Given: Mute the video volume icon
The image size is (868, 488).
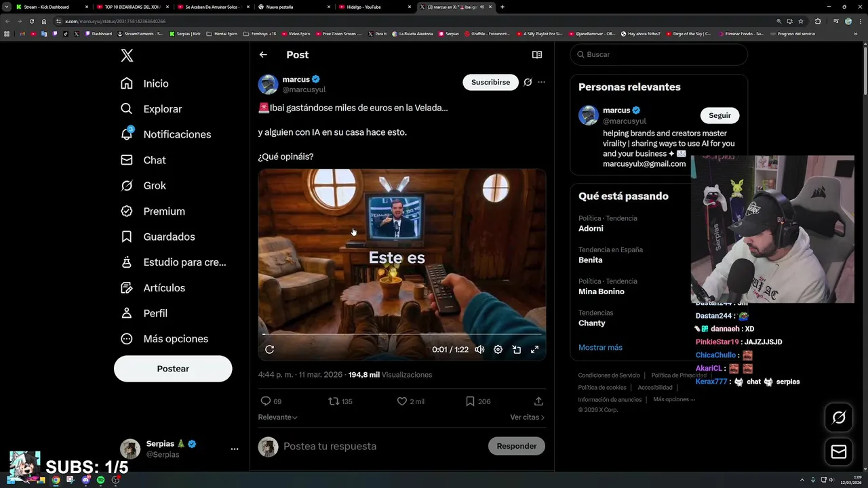Looking at the screenshot, I should 479,350.
